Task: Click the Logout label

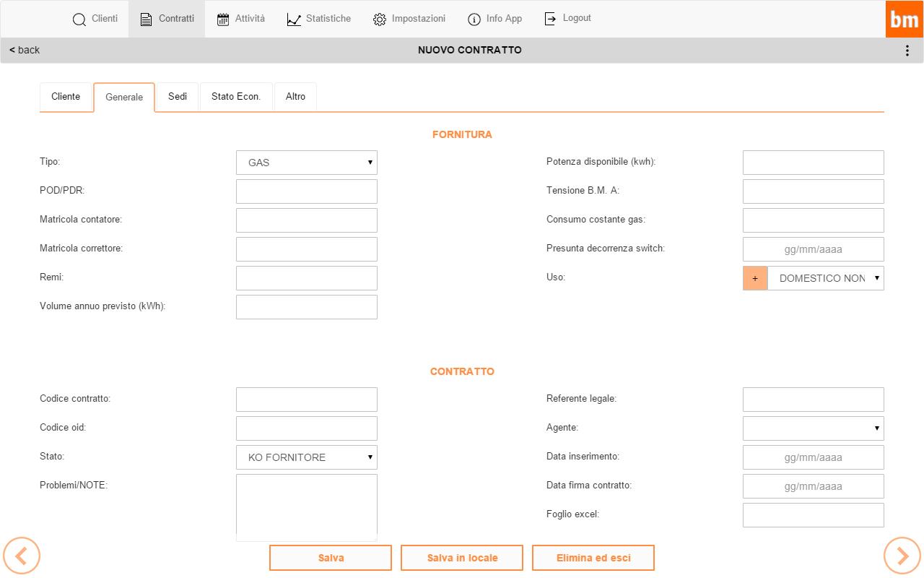Action: click(x=577, y=18)
